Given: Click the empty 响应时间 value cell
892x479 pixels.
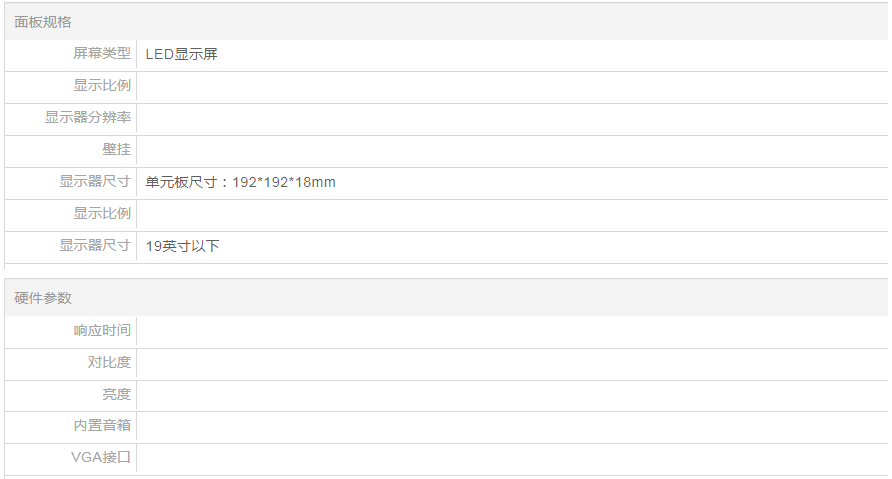Looking at the screenshot, I should tap(510, 330).
